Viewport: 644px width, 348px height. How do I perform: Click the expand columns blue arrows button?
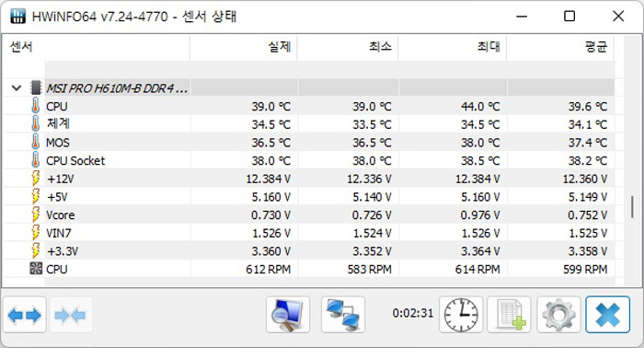pos(24,315)
